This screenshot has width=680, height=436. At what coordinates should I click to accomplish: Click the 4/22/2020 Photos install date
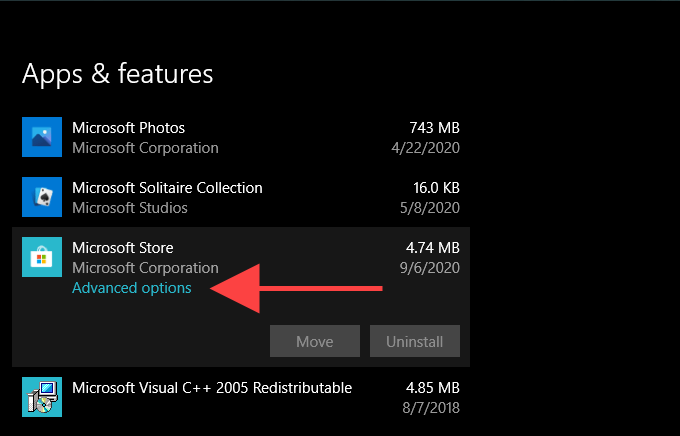click(x=425, y=148)
